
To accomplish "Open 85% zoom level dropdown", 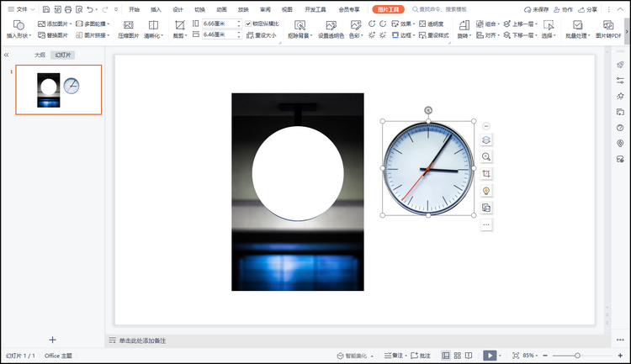I will (x=530, y=356).
